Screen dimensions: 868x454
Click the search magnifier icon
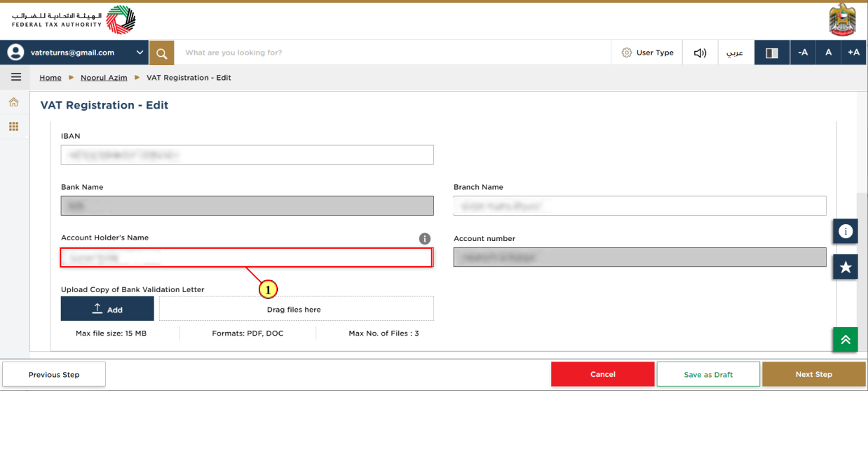click(x=161, y=53)
